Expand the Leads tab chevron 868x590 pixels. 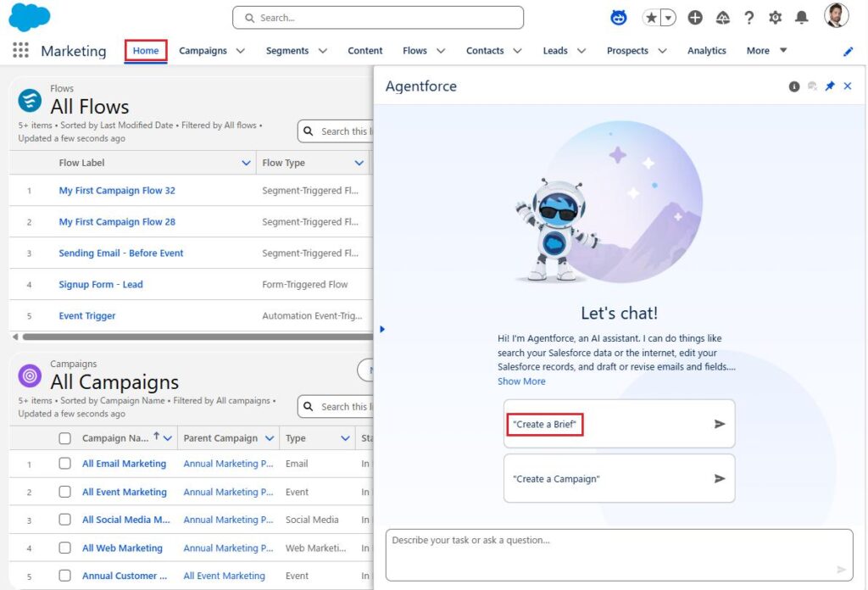pos(581,51)
